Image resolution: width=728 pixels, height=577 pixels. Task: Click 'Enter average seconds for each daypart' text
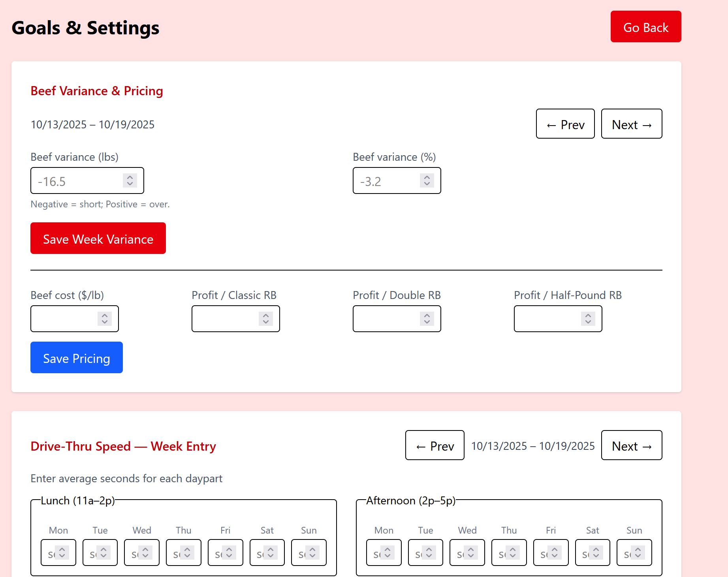coord(126,478)
